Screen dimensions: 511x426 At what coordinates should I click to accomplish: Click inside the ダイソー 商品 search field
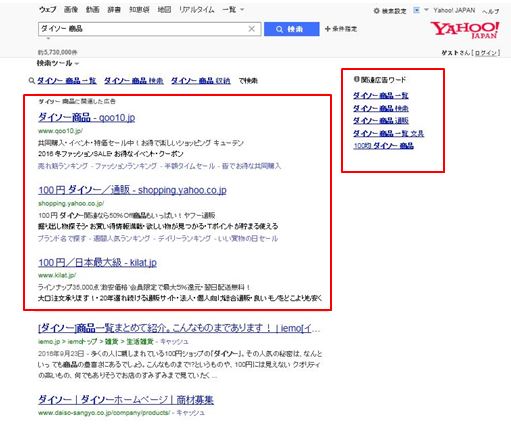click(143, 29)
